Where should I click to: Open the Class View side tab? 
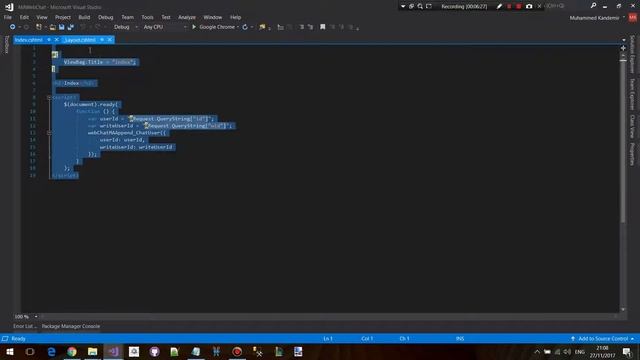click(x=632, y=126)
